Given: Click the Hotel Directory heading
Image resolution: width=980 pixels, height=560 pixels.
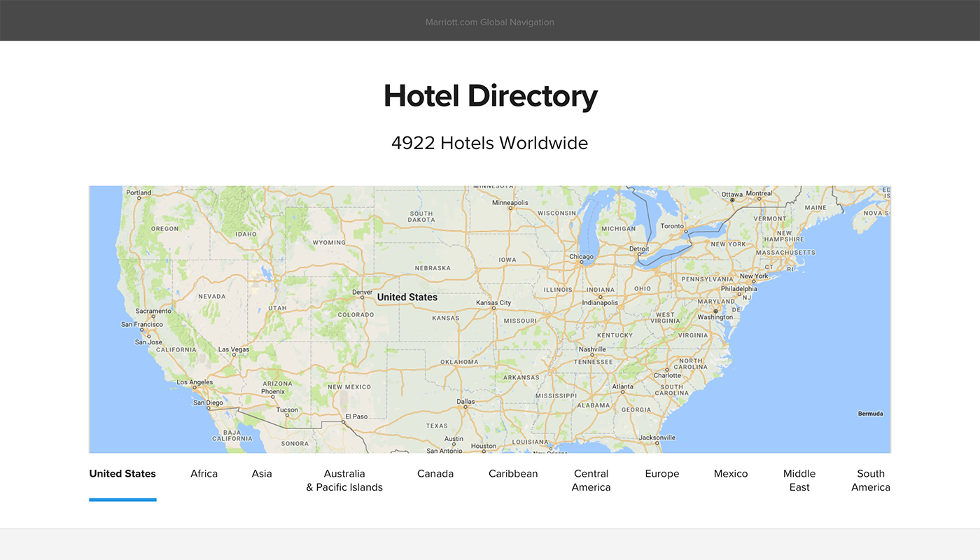Looking at the screenshot, I should point(490,96).
